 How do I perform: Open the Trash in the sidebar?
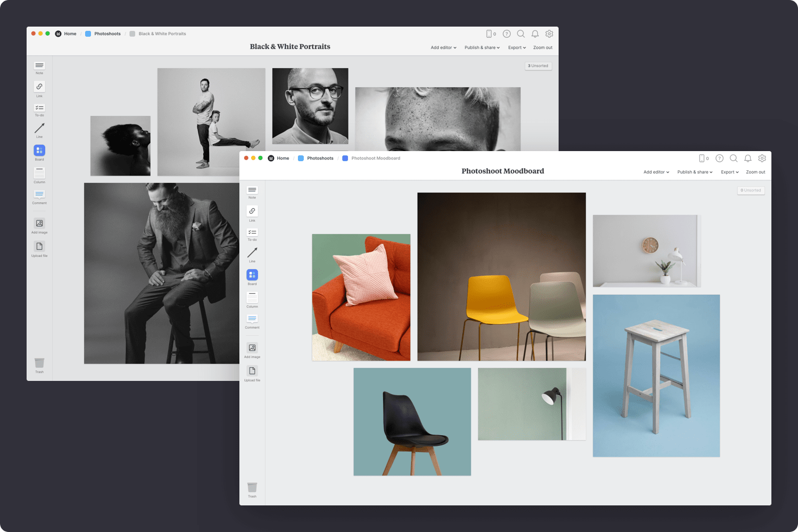coord(252,488)
